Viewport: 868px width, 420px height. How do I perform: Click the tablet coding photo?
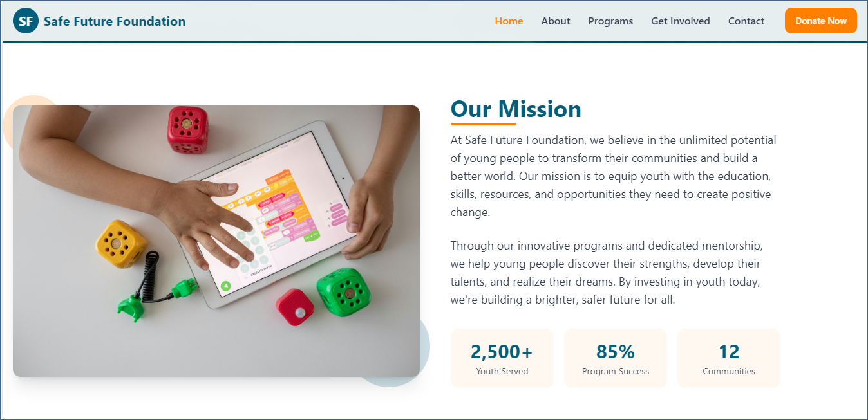click(x=216, y=241)
